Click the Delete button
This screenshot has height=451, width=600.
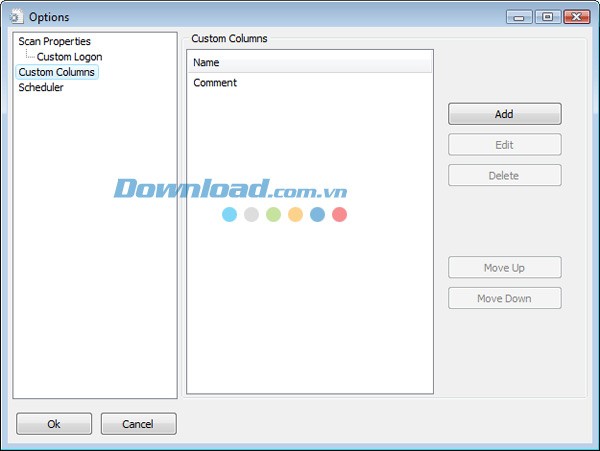pos(505,175)
